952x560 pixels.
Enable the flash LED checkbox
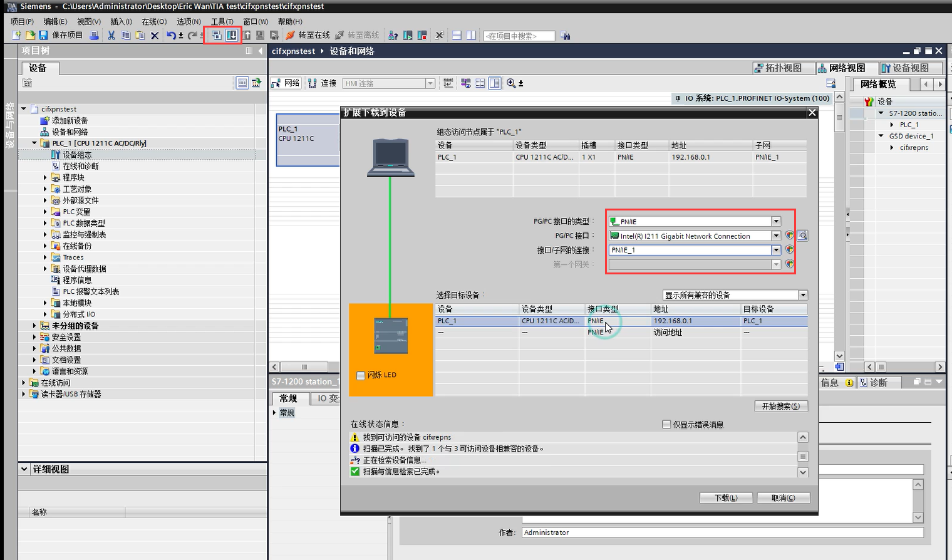point(361,375)
